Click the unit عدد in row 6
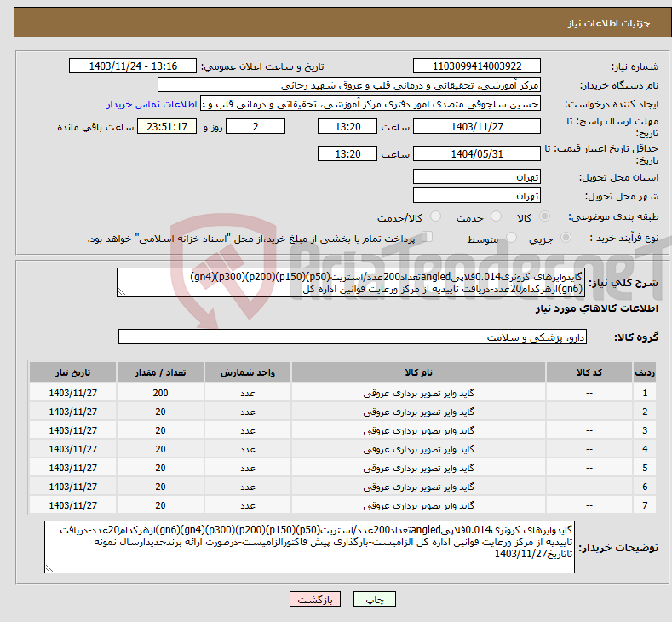 (248, 487)
